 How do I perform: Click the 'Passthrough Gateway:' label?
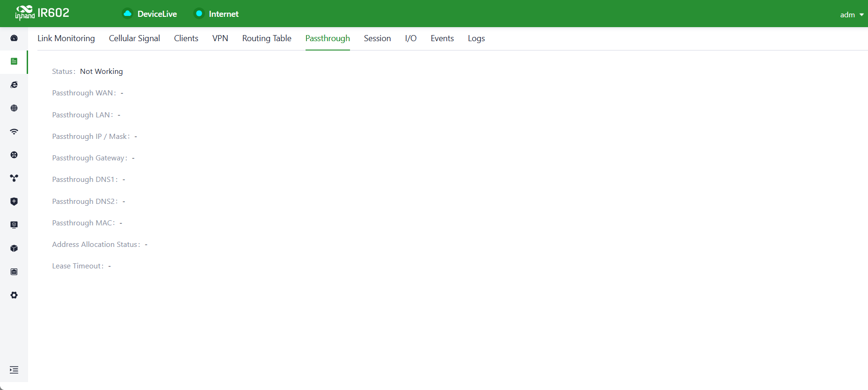(x=90, y=158)
